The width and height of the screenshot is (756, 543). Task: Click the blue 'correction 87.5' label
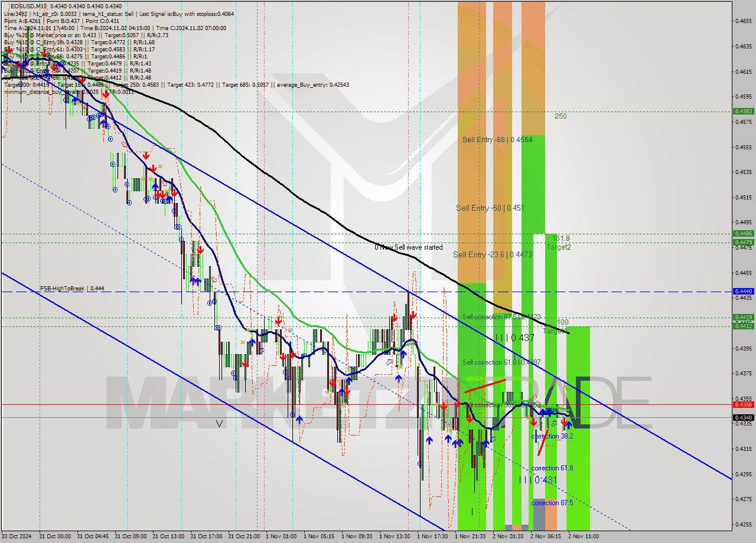tap(552, 503)
